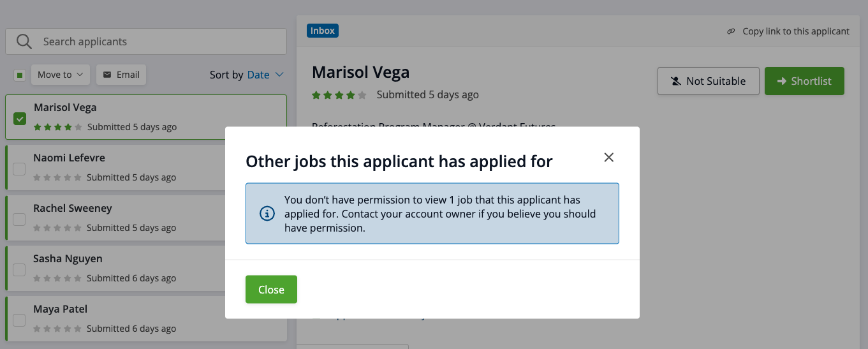
Task: Shortlist applicant Marisol Vega
Action: click(804, 81)
